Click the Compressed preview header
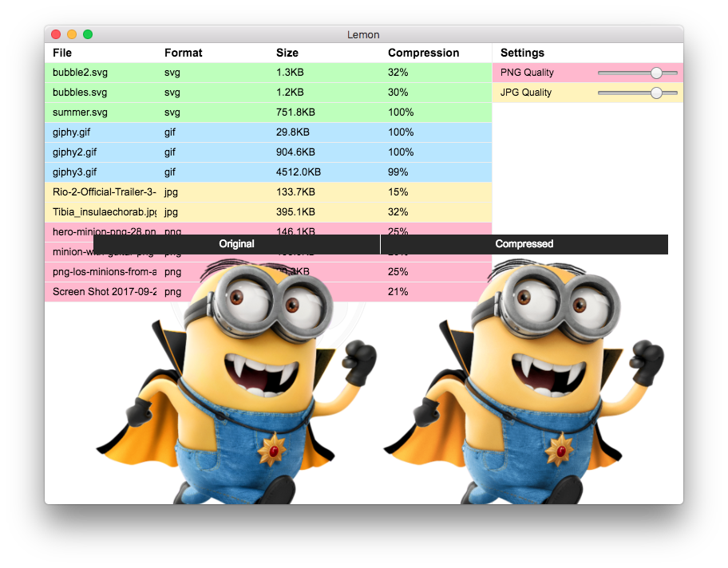 tap(524, 244)
